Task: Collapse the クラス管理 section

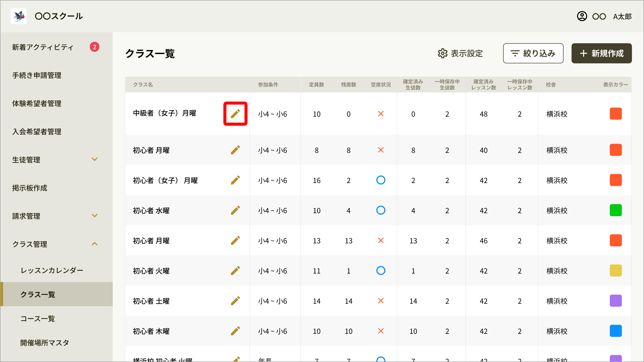Action: (x=95, y=244)
